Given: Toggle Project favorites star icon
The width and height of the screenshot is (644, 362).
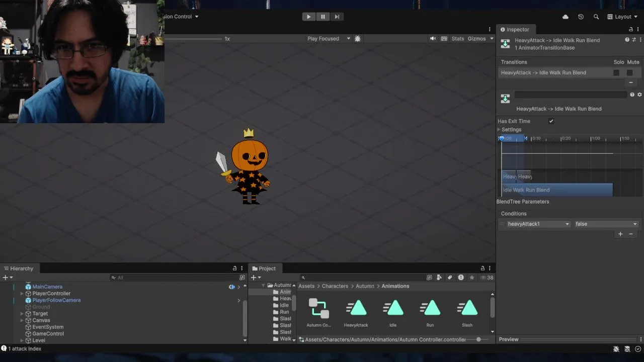Looking at the screenshot, I should [471, 278].
